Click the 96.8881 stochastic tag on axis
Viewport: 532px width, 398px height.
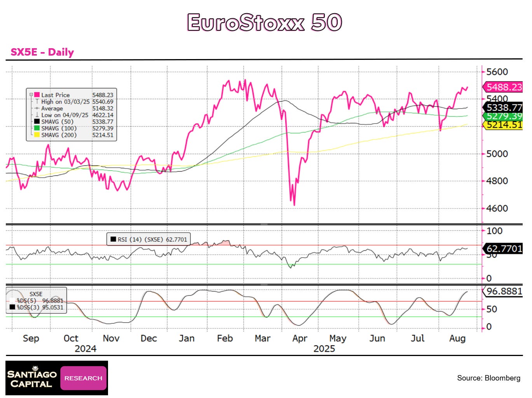(503, 291)
